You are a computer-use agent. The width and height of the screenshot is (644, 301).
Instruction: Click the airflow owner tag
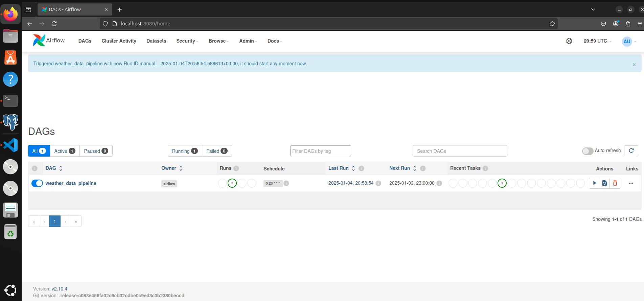tap(169, 184)
